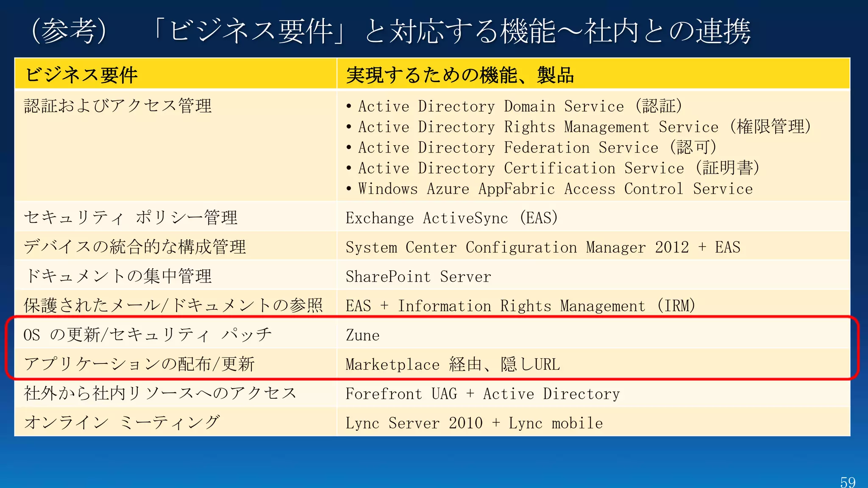868x488 pixels.
Task: Select the cell 'Exchange ActiveSync (EAS)'
Action: coord(594,217)
